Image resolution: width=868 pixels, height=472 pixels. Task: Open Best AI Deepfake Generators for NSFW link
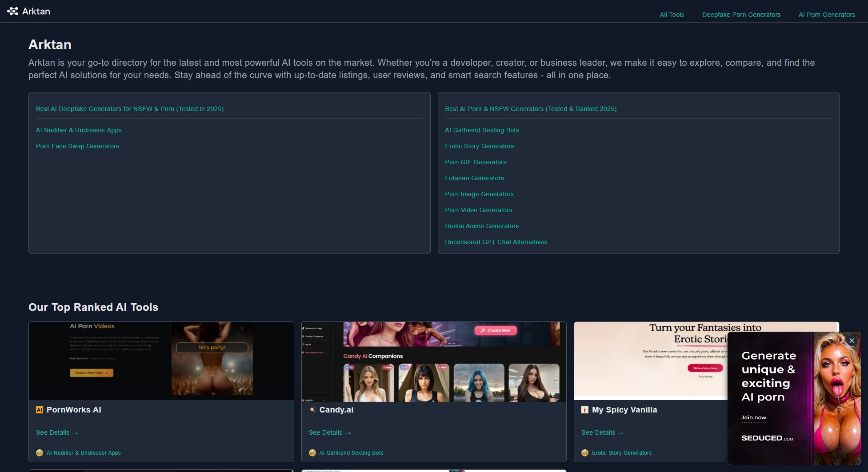(x=129, y=109)
